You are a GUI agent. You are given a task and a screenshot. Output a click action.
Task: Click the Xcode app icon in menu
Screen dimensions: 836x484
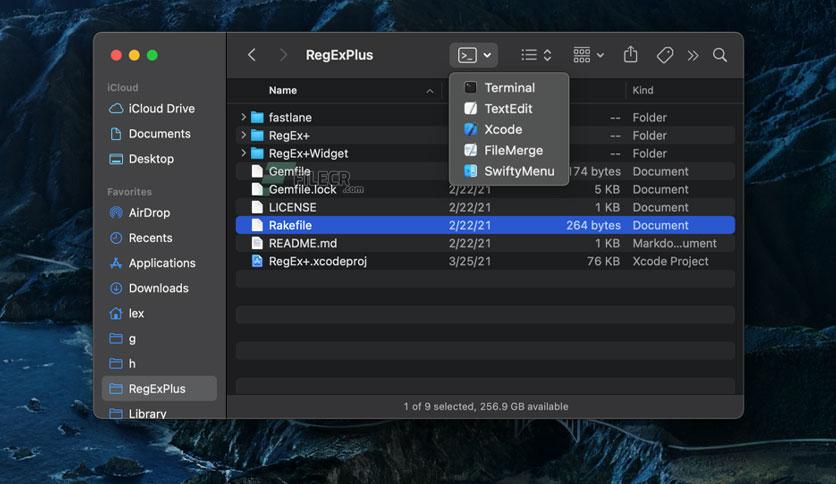coord(470,129)
